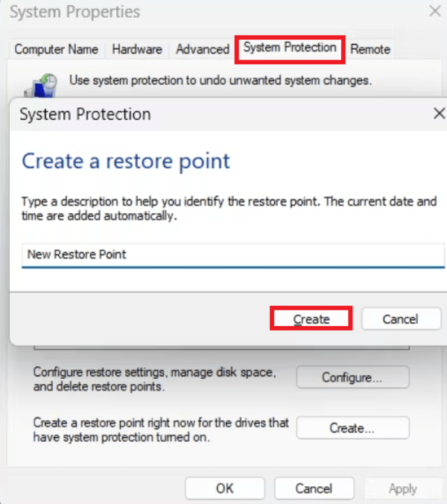Click the restore point description field
Screen dimensions: 447x504
pos(232,255)
